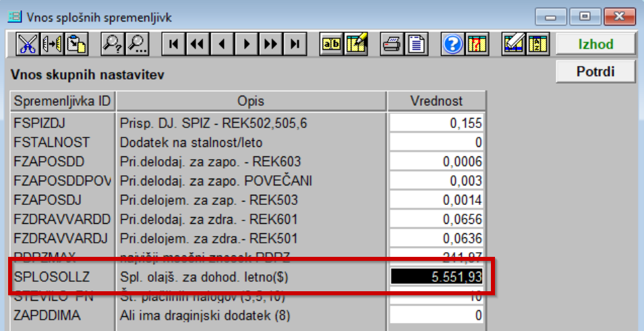Click the FSPIZDJ value 0,155 field
The image size is (644, 331).
tap(436, 123)
